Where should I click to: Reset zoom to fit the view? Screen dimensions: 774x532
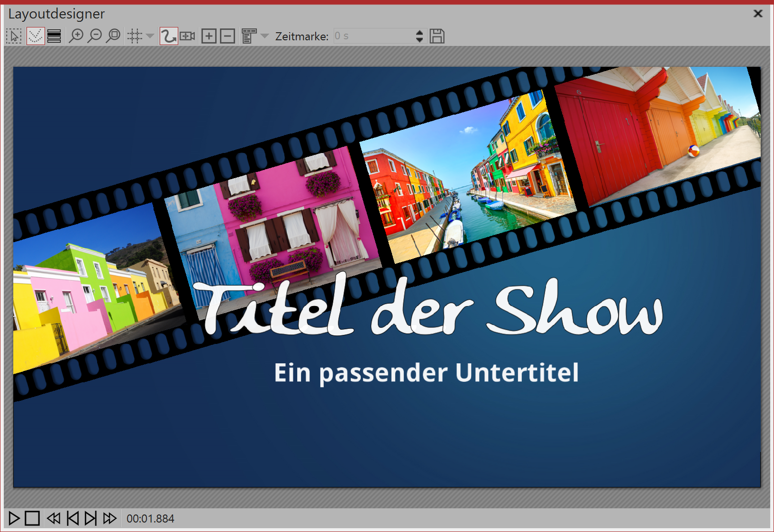(113, 36)
